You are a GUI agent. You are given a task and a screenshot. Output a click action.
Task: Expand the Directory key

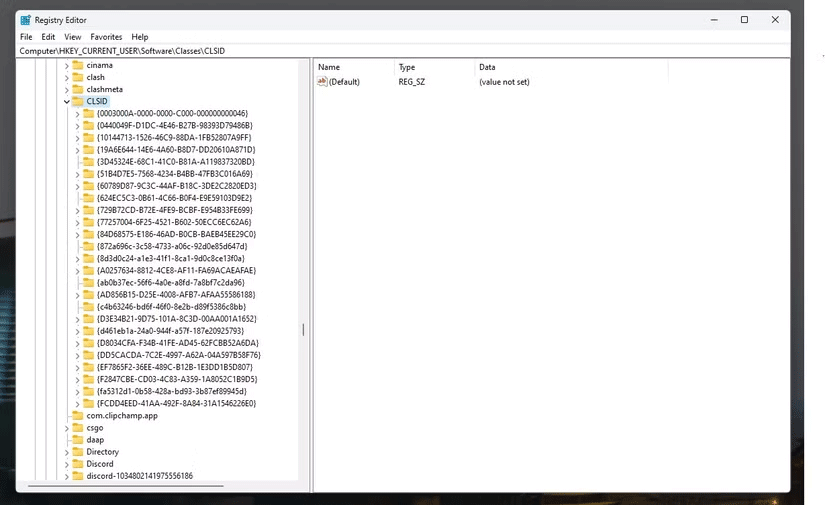(x=67, y=452)
